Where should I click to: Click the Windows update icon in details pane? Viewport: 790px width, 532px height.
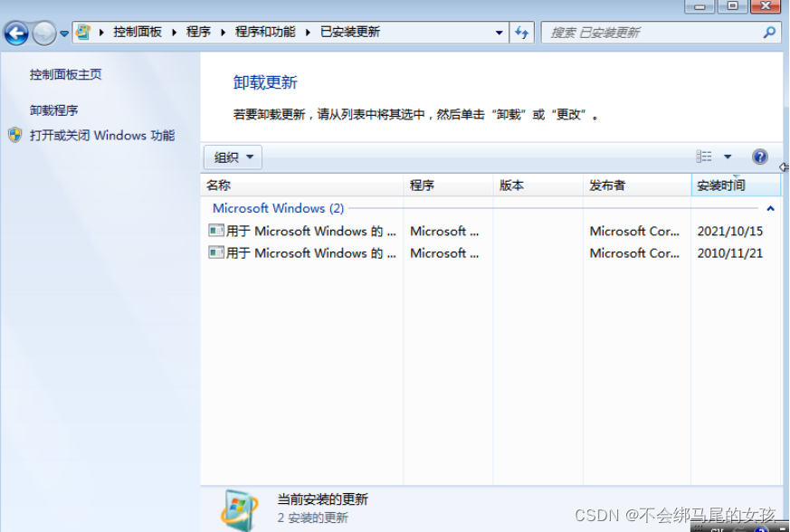click(x=239, y=510)
